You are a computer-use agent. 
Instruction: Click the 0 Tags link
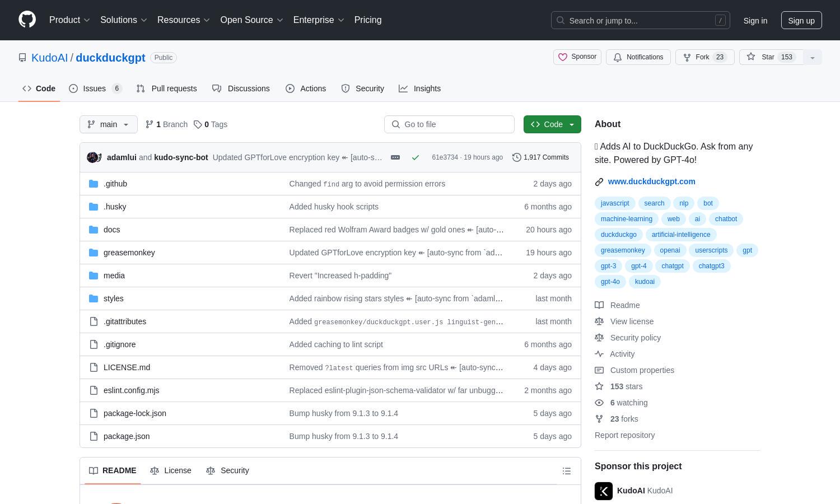(x=211, y=124)
